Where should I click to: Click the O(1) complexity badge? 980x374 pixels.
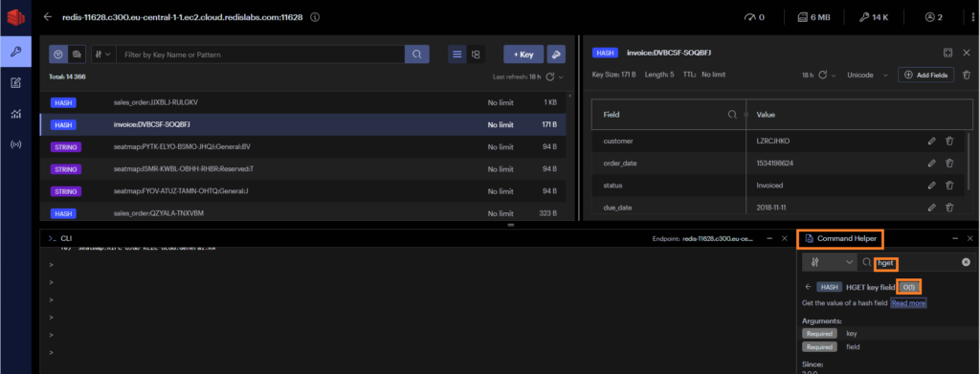(909, 287)
